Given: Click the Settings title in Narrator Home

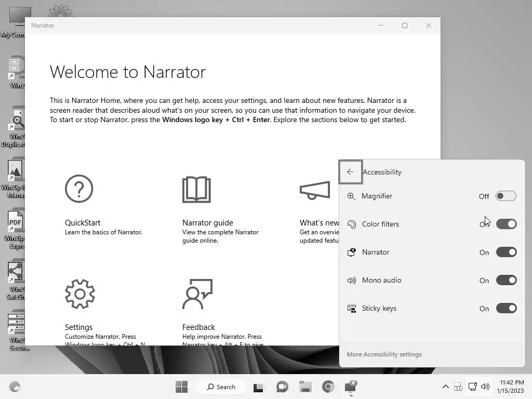Looking at the screenshot, I should (x=79, y=327).
